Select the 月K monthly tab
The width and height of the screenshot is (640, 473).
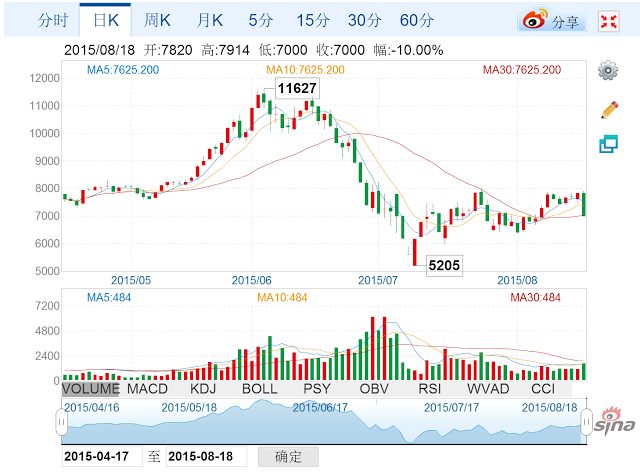(209, 20)
